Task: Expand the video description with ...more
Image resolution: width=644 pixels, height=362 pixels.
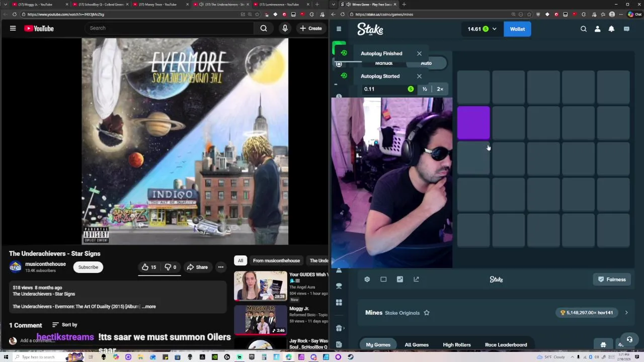Action: click(x=149, y=306)
